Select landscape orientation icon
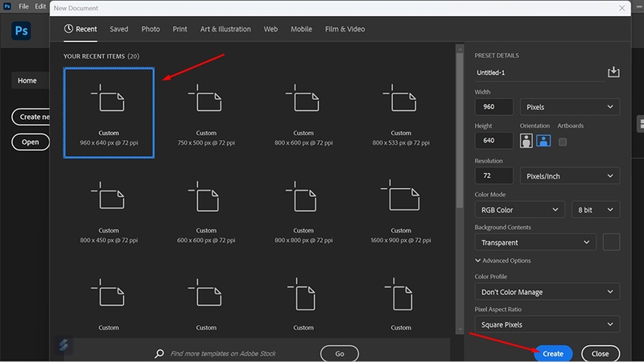644x362 pixels. 543,141
